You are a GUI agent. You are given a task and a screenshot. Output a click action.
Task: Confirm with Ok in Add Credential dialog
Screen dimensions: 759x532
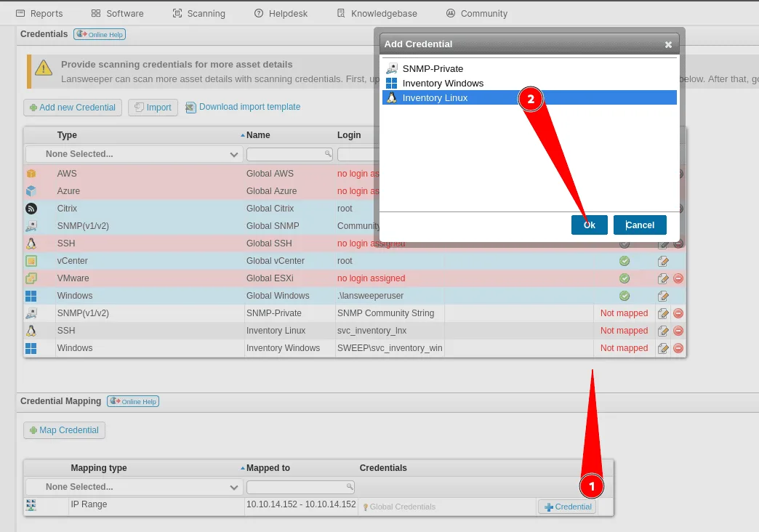[x=589, y=225]
